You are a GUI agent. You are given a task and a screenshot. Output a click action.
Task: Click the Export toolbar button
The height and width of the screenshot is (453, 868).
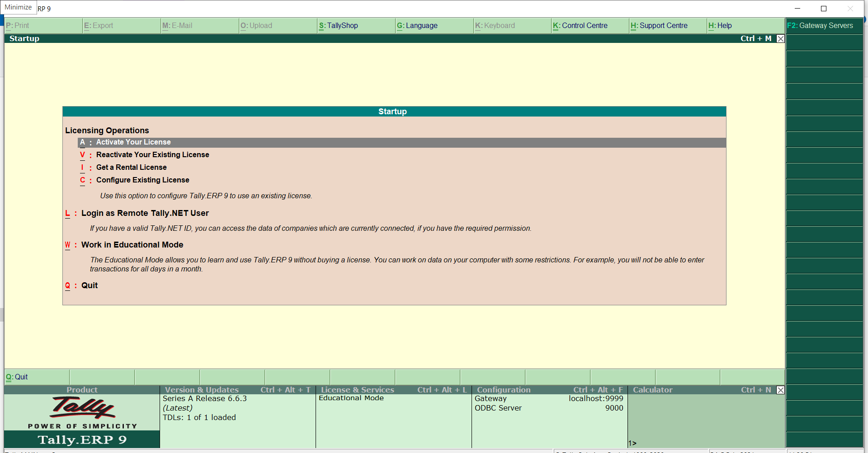(122, 26)
